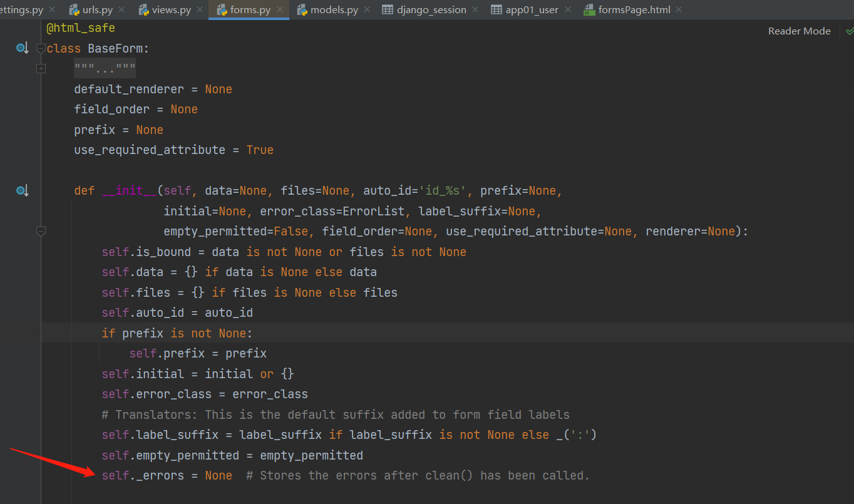Screen dimensions: 854x504
Task: Click the Python file icon on models.py tab
Action: [302, 9]
